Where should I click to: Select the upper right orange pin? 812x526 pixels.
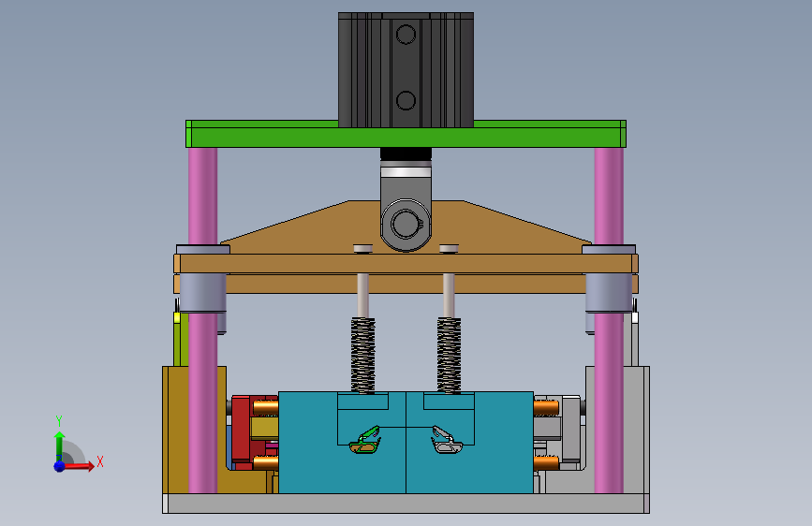[546, 407]
